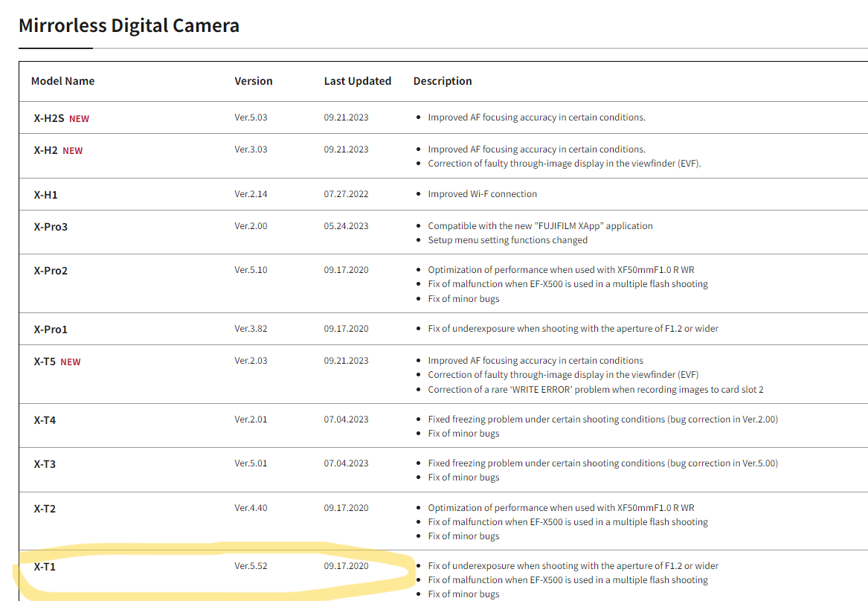Click 'Improved Wi-F connection' description
This screenshot has width=868, height=601.
(x=482, y=194)
